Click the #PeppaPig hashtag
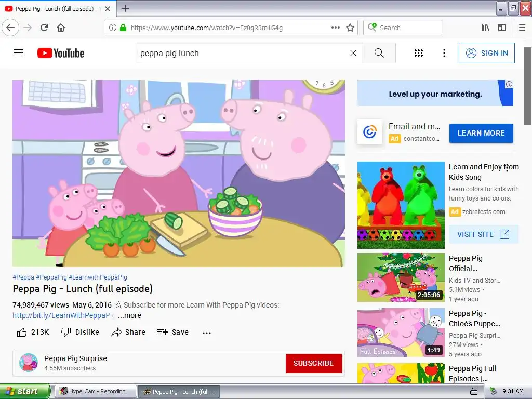Screen dimensions: 532x399 point(51,277)
